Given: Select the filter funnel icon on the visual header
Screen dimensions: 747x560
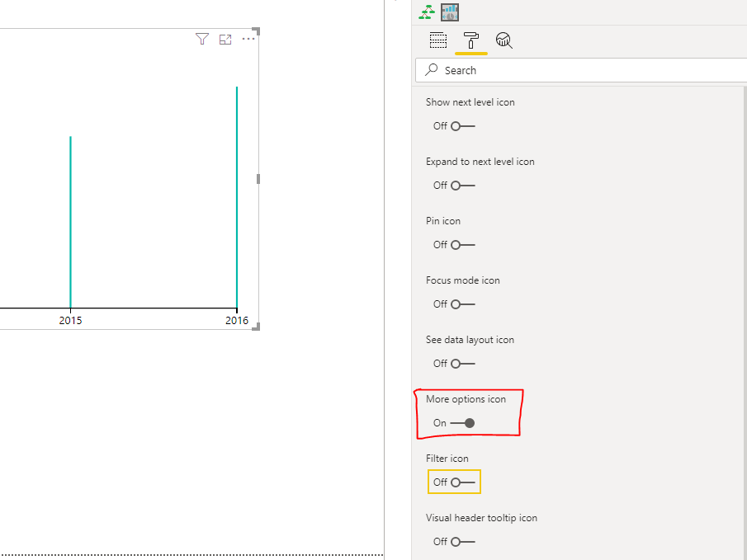Looking at the screenshot, I should (x=201, y=39).
